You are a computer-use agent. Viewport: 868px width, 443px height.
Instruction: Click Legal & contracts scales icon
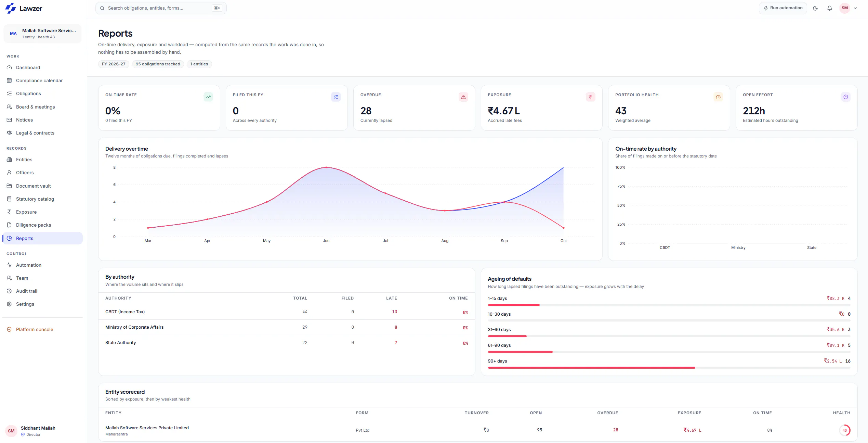(9, 133)
